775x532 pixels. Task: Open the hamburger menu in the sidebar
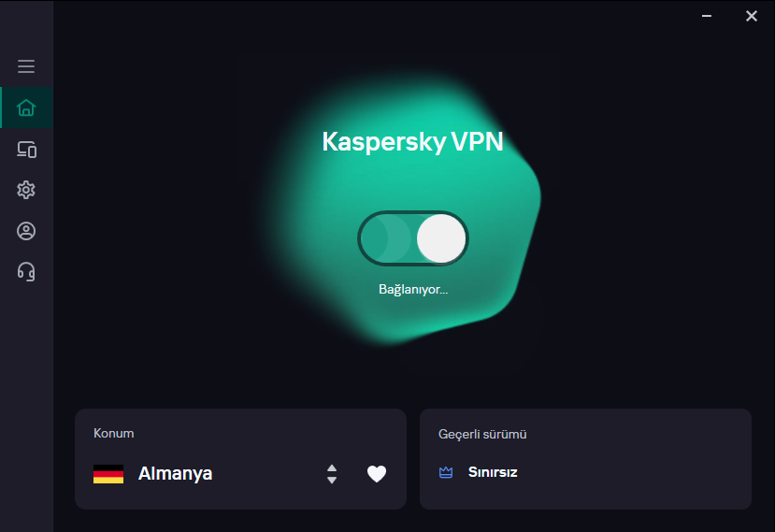pyautogui.click(x=26, y=66)
